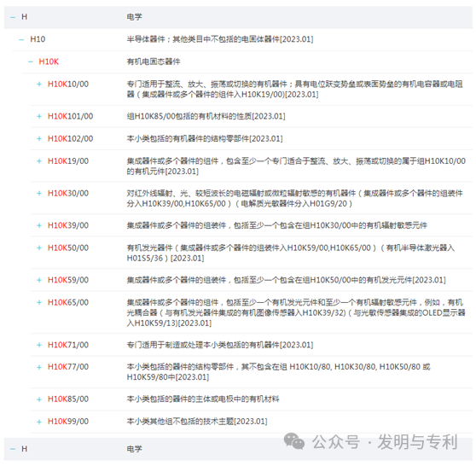Collapse the H10 tree node
The width and height of the screenshot is (476, 466).
click(x=21, y=39)
